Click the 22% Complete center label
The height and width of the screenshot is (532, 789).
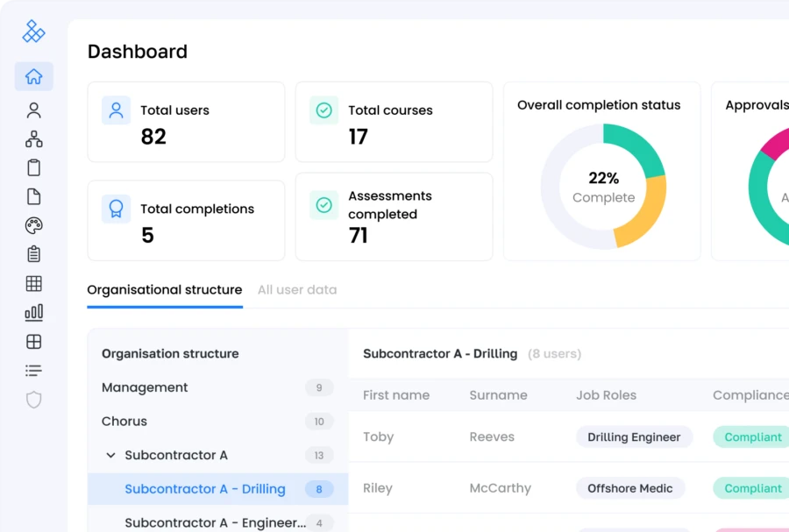tap(603, 187)
